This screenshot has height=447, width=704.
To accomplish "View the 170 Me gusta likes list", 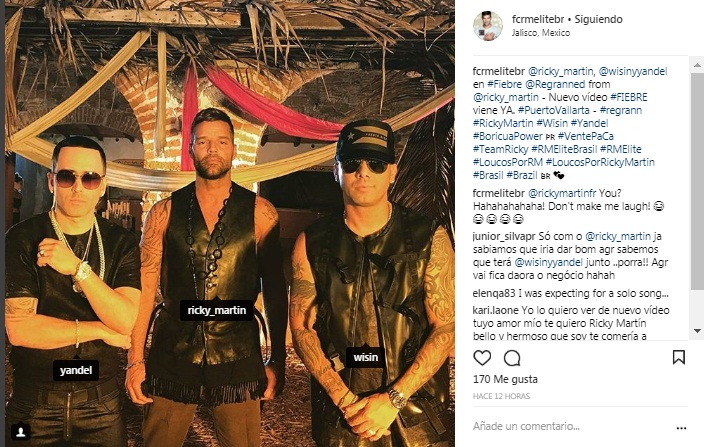I will pos(505,379).
